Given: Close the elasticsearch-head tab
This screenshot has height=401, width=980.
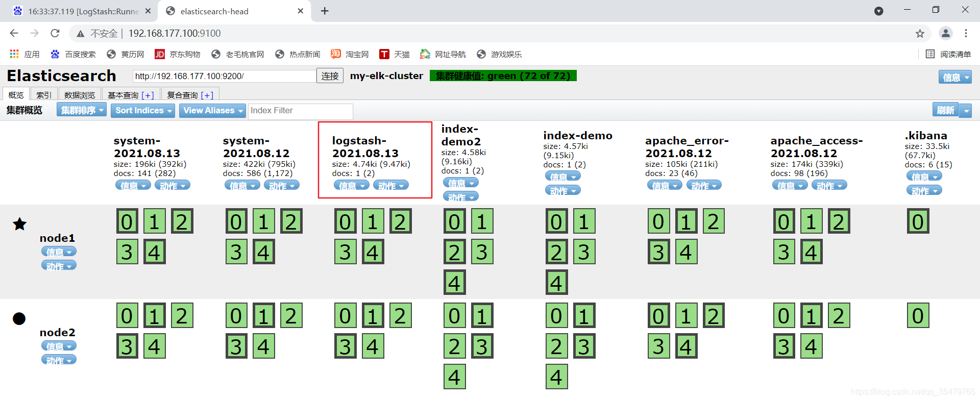Looking at the screenshot, I should pyautogui.click(x=300, y=11).
